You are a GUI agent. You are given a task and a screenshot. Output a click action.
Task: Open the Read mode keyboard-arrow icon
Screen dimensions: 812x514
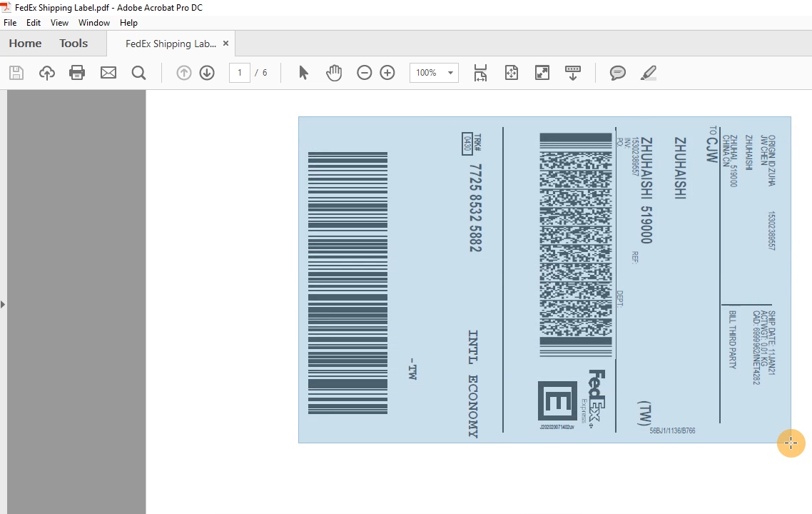click(x=573, y=73)
